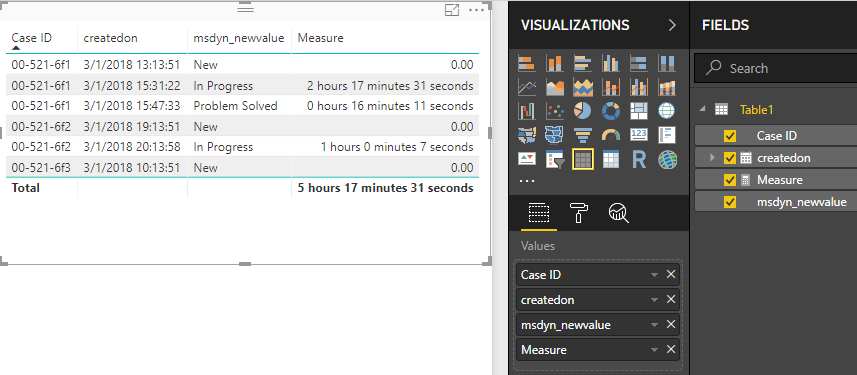Uncheck the createdon field checkbox

730,158
